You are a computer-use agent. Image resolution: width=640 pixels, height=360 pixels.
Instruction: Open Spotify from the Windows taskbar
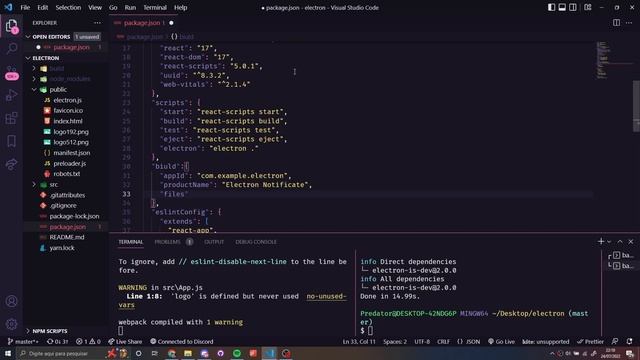click(x=237, y=353)
